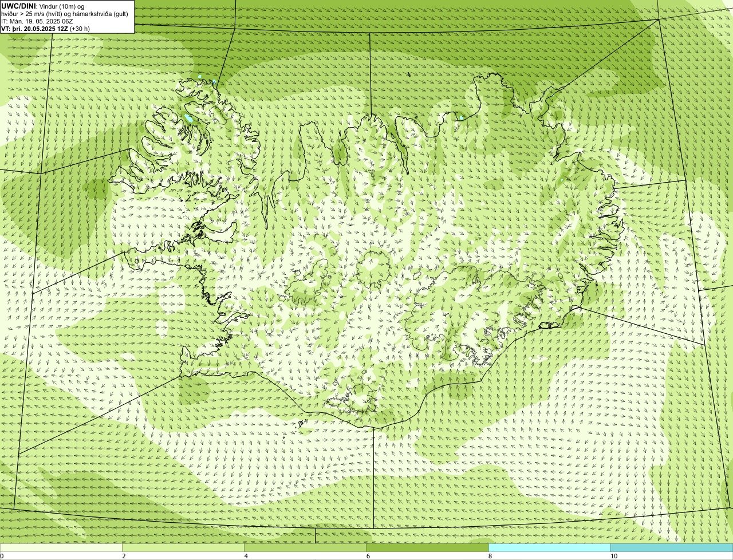This screenshot has width=733, height=560.
Task: Pick the medium green 4–6 m/s legend swatch
Action: (305, 548)
